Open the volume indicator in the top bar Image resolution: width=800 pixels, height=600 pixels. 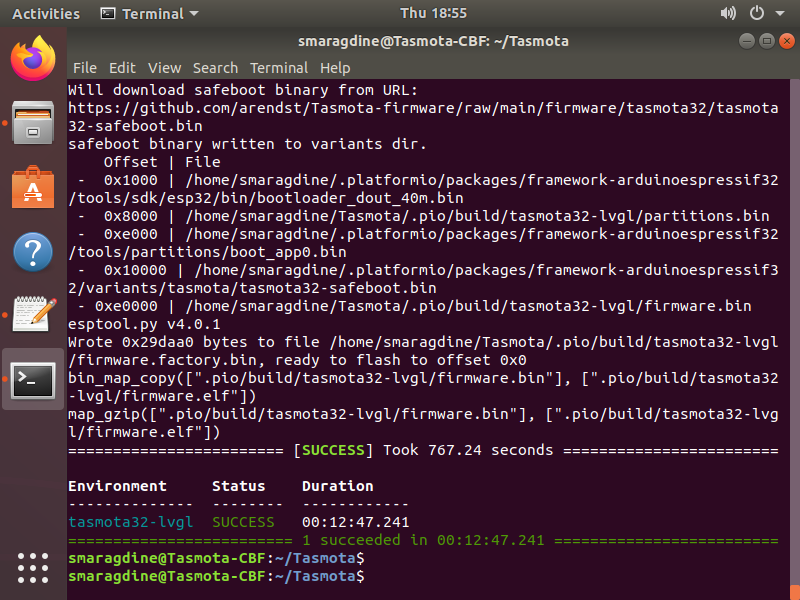[728, 13]
